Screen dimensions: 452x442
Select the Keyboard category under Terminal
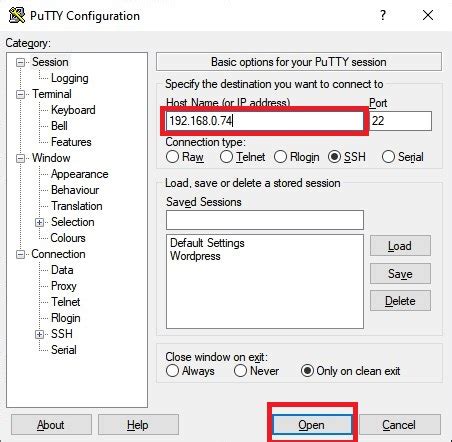coord(73,110)
